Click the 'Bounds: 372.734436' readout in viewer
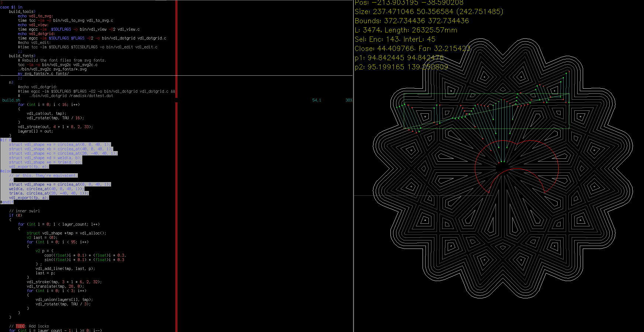Viewport: 644px width, 332px height. pyautogui.click(x=412, y=21)
